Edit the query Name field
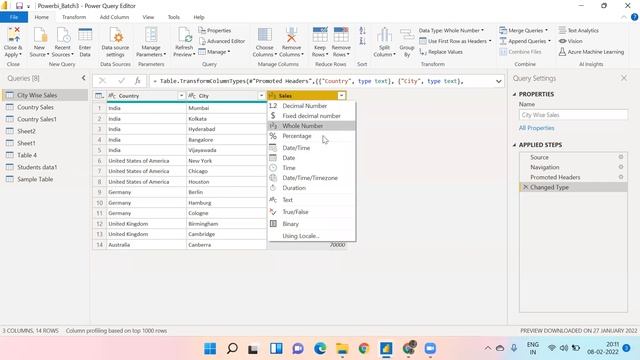 [x=573, y=115]
